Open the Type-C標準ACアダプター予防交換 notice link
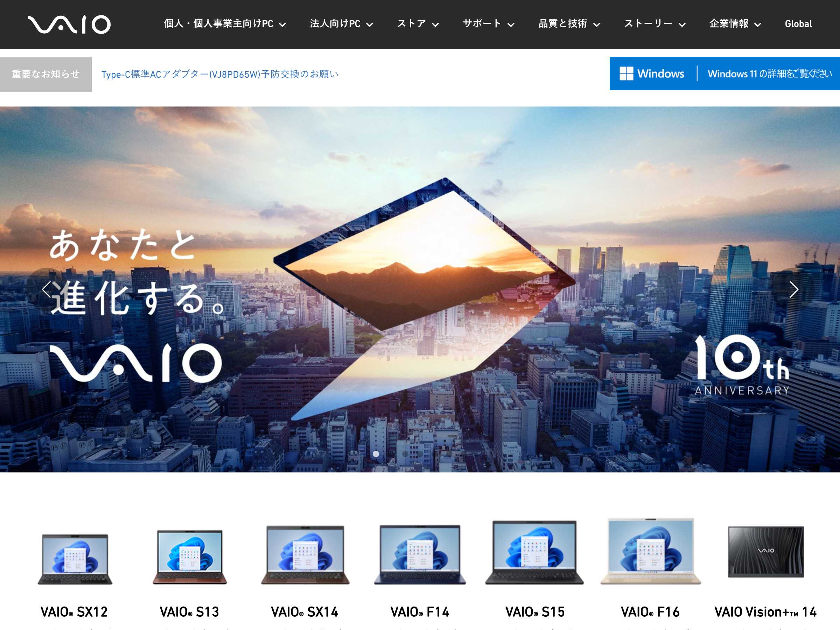Viewport: 840px width, 630px height. tap(220, 74)
